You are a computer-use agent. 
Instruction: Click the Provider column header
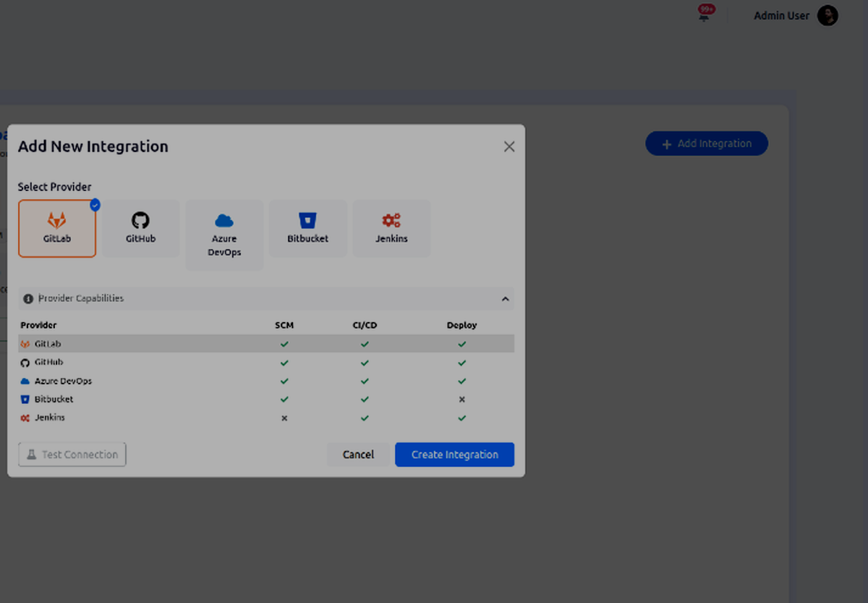coord(38,325)
